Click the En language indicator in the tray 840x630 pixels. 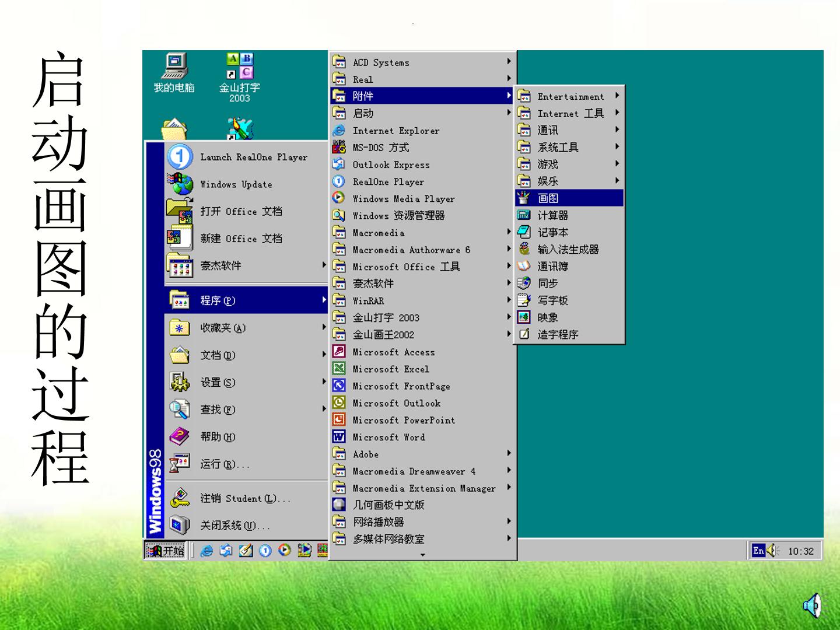pyautogui.click(x=758, y=550)
